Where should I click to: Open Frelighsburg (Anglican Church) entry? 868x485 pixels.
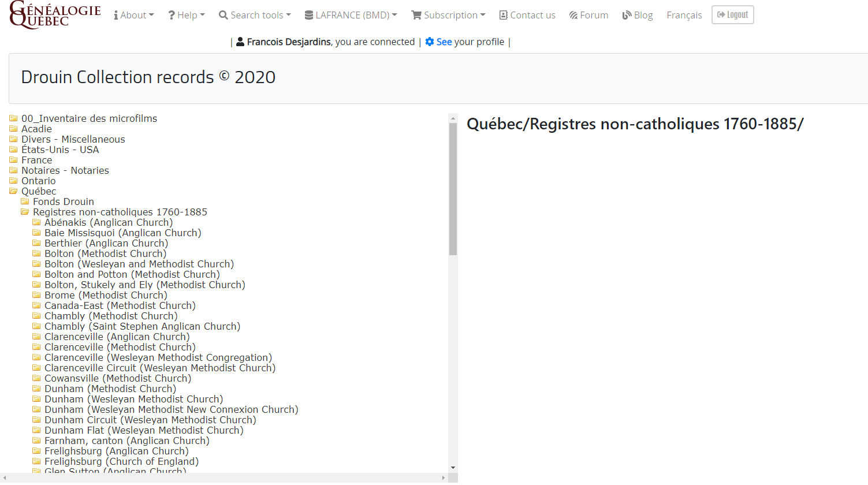click(116, 451)
